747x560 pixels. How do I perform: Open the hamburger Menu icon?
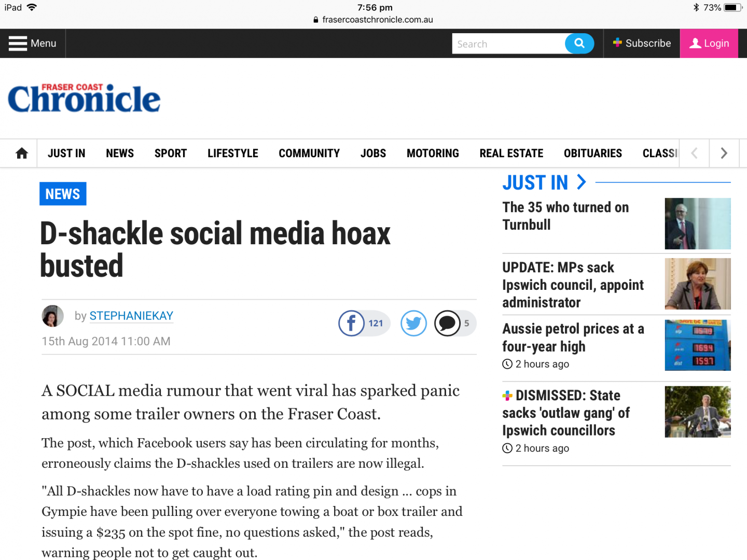18,44
